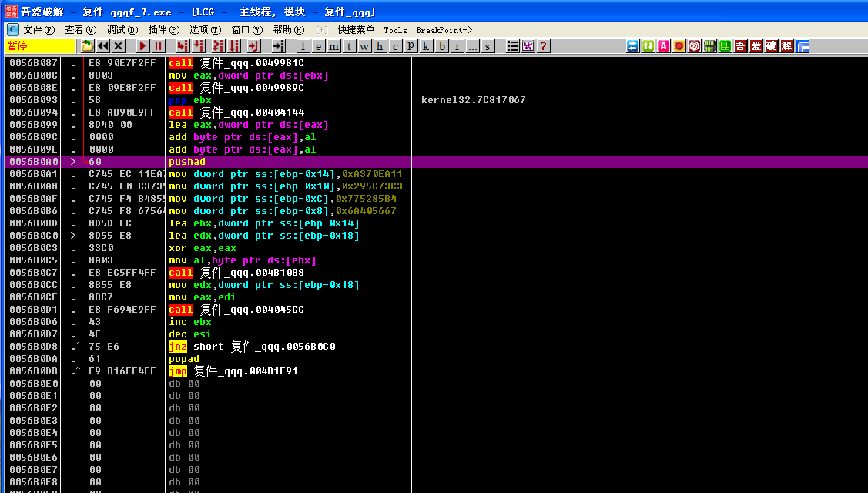The image size is (868, 493).
Task: Click the kernel32.7C817067 comment
Action: click(x=474, y=100)
